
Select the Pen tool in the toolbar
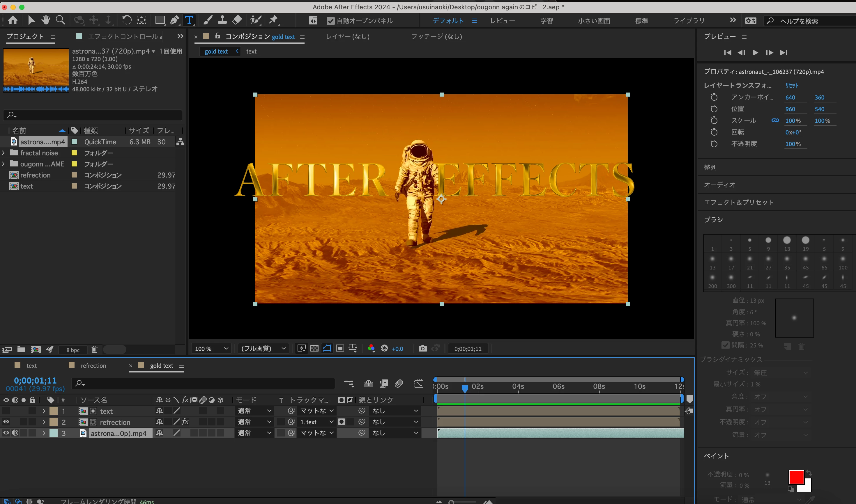(x=174, y=20)
